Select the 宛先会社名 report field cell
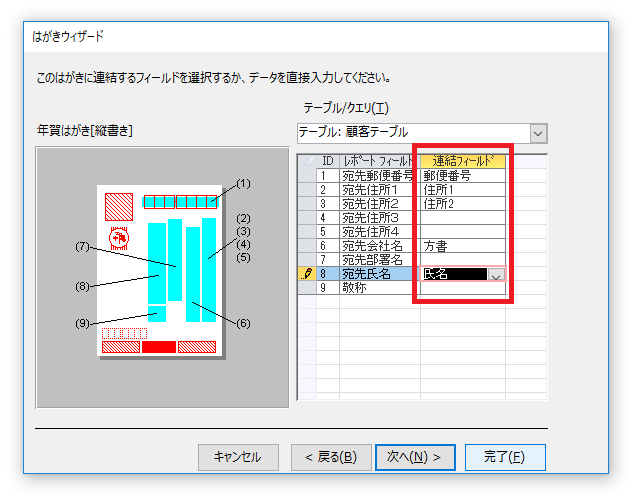 (380, 246)
